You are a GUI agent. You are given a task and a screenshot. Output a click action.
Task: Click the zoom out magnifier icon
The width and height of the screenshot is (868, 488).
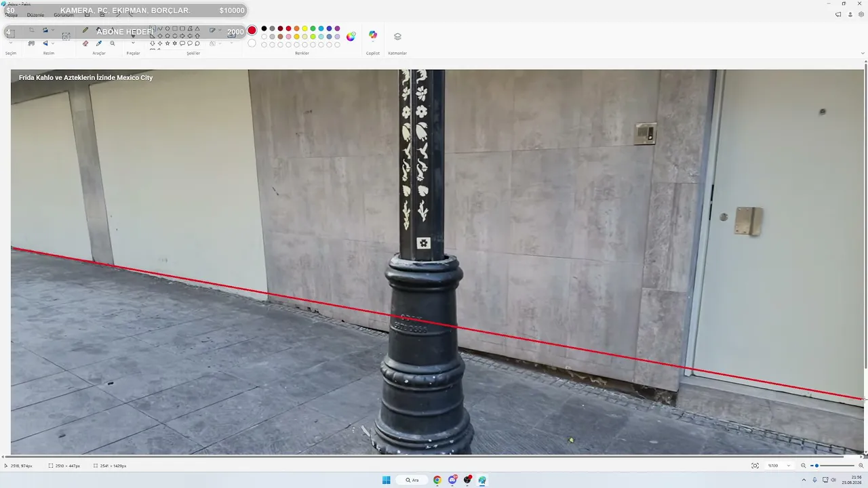click(x=804, y=466)
